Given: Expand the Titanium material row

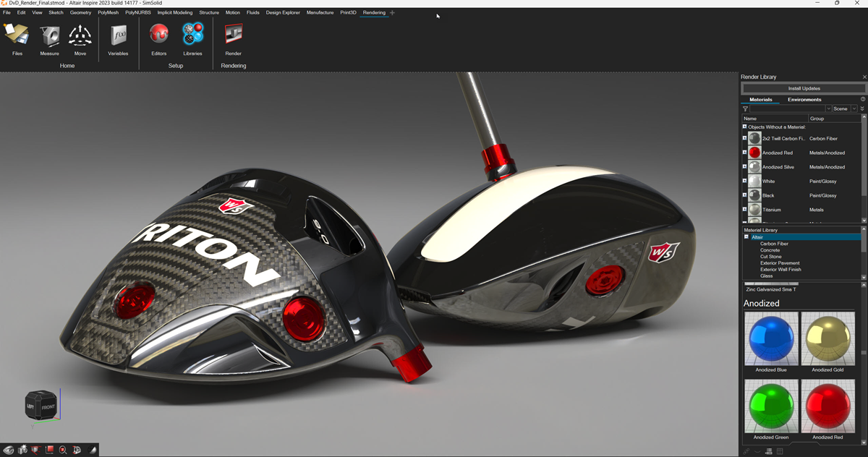Looking at the screenshot, I should click(x=744, y=210).
